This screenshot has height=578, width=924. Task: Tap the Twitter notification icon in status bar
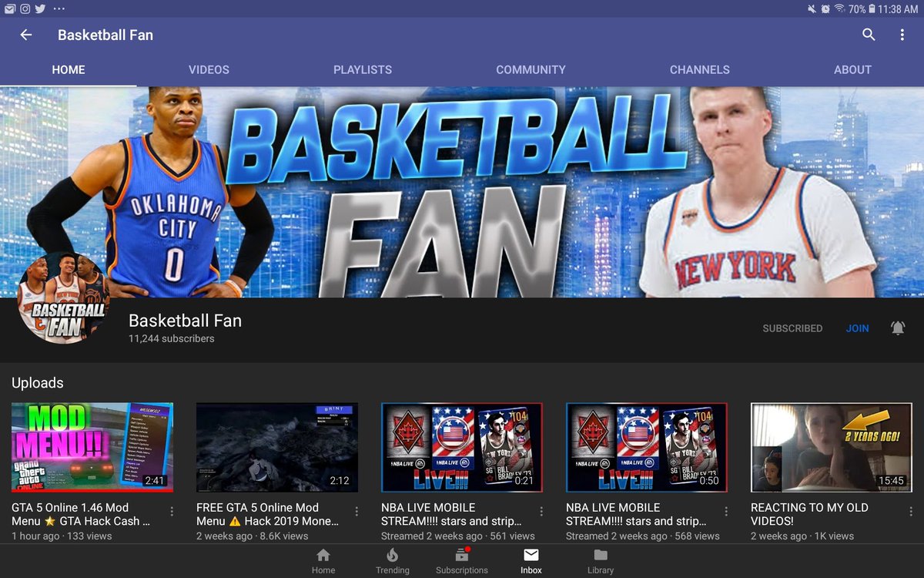40,8
